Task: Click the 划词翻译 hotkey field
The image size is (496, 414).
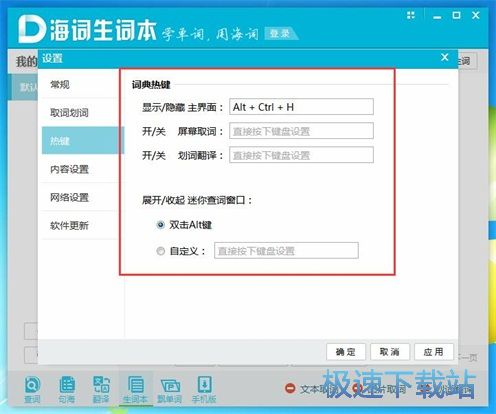Action: [301, 155]
